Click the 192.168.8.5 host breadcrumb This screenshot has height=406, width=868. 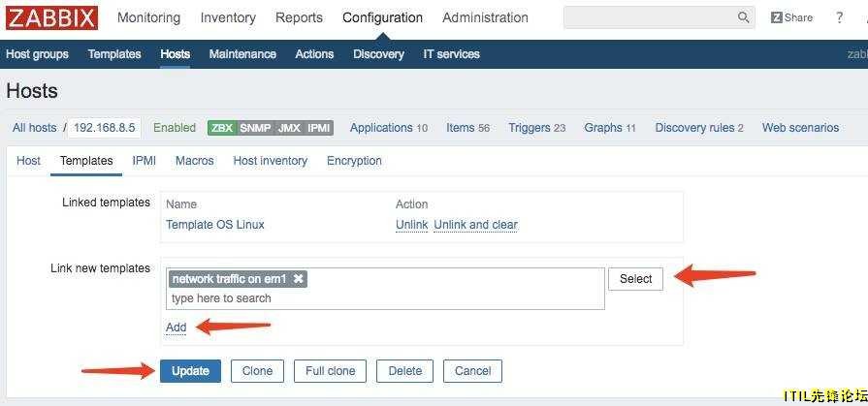click(x=104, y=128)
